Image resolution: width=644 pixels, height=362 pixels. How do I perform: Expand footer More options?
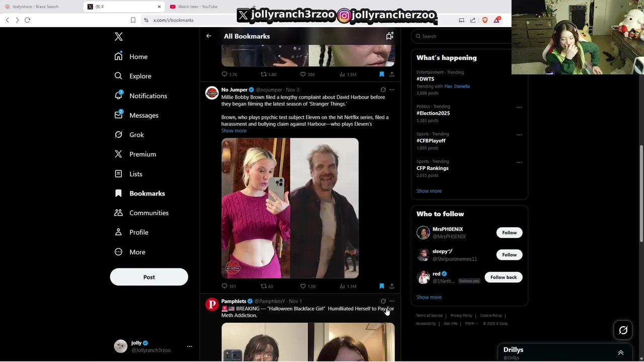(471, 323)
